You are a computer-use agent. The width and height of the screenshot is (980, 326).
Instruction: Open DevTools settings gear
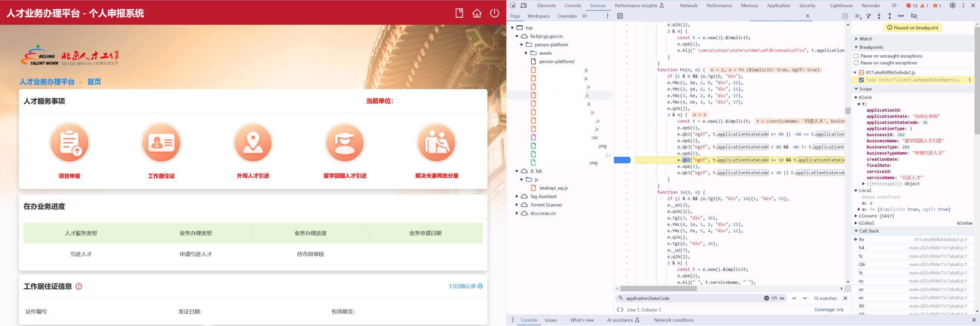tap(952, 5)
